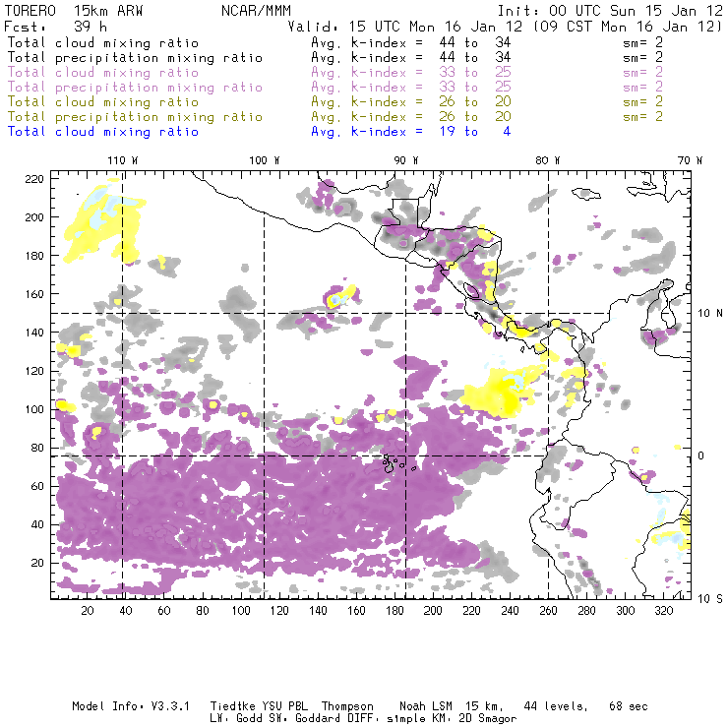
Task: Select the 'Tiedtke' scheme name in footer
Action: point(233,706)
